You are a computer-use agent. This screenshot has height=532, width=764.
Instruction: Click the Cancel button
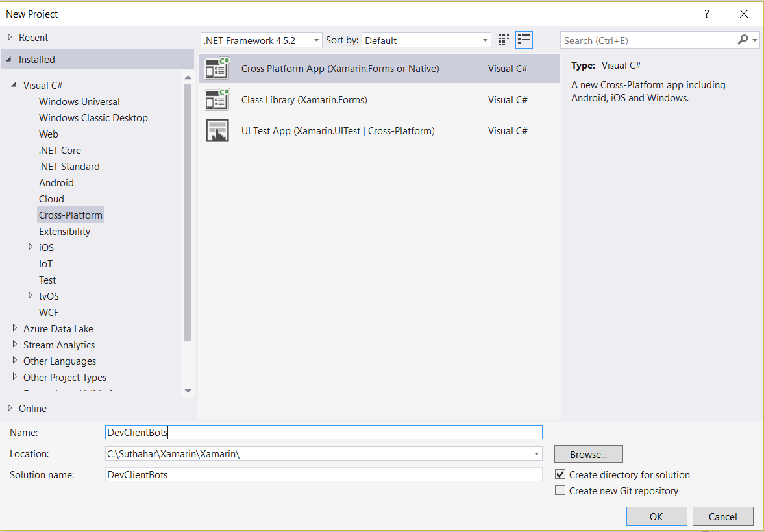click(722, 516)
